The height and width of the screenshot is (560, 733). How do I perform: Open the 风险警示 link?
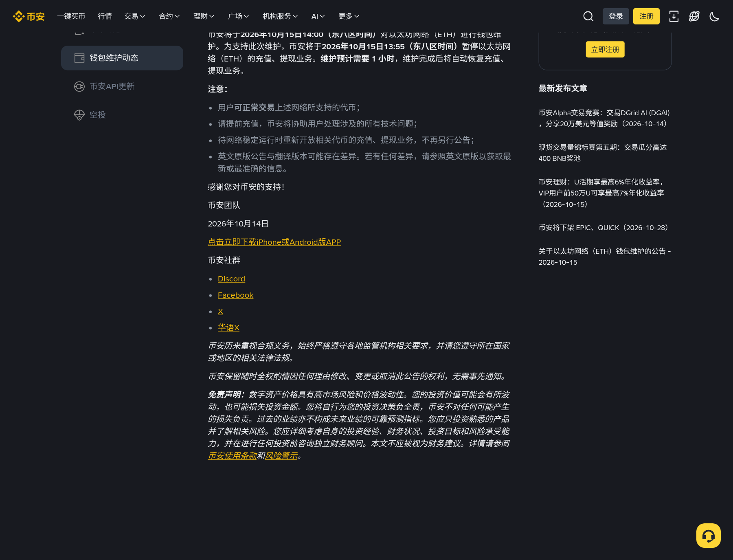pos(281,456)
